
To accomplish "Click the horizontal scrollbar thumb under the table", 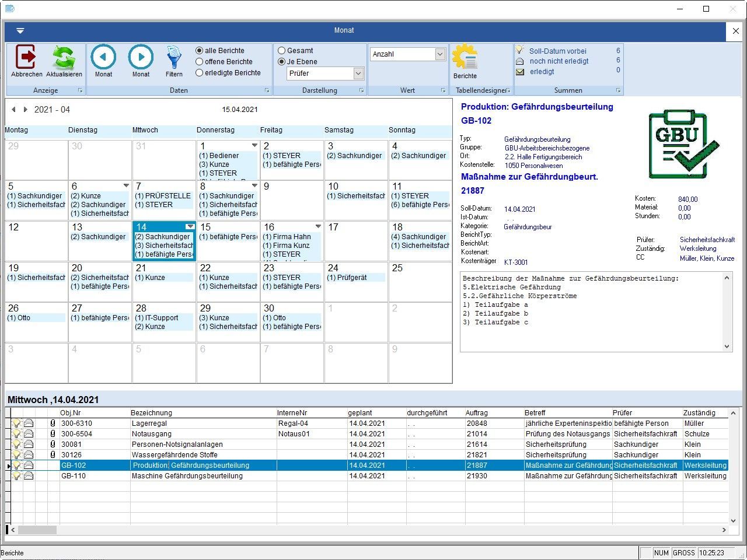I will (x=37, y=530).
